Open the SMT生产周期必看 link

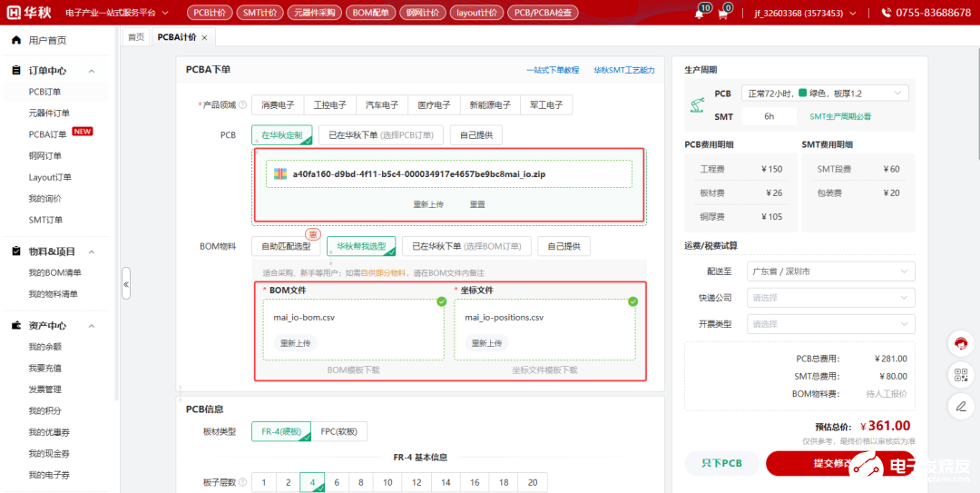840,116
